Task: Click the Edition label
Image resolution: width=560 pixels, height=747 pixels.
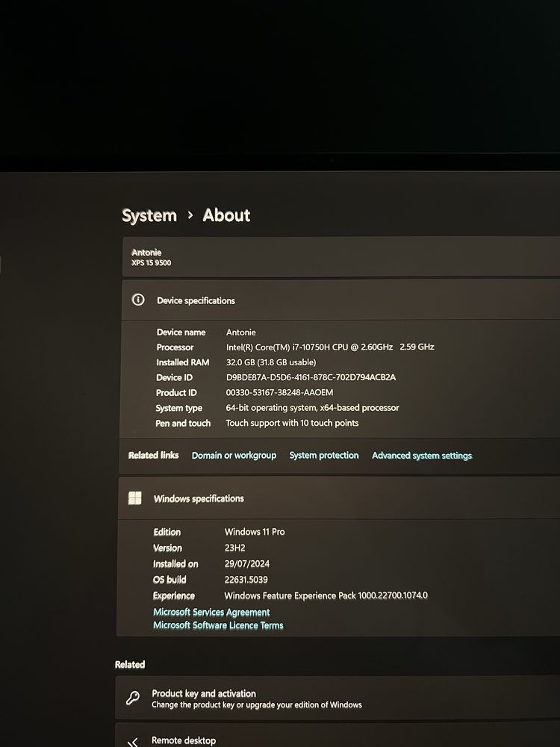Action: click(x=167, y=532)
